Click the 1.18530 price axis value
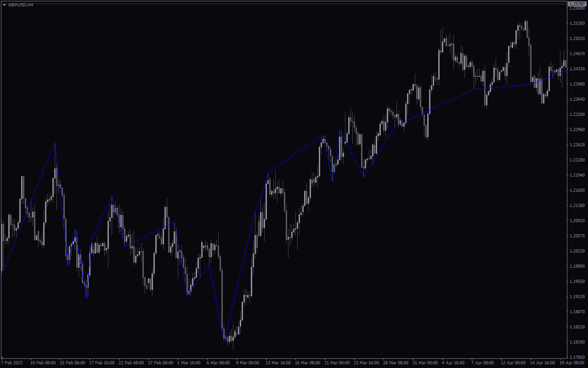The width and height of the screenshot is (588, 368). pos(578,327)
